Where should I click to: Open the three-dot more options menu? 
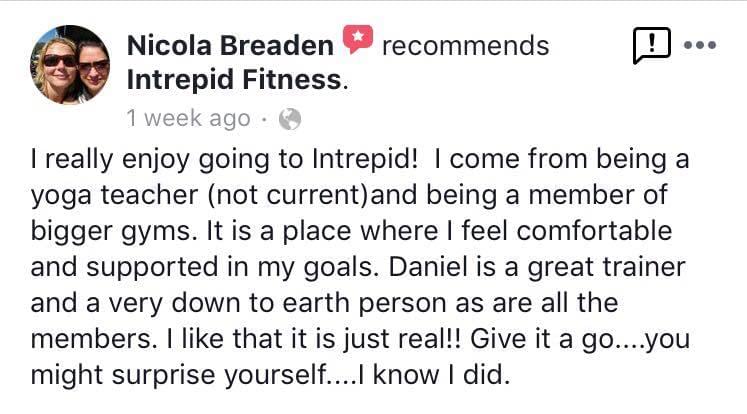[x=699, y=45]
